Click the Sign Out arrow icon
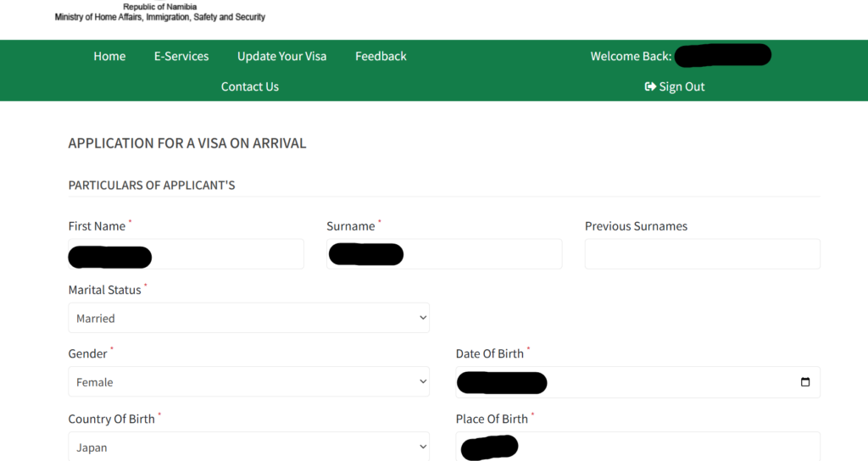 650,86
